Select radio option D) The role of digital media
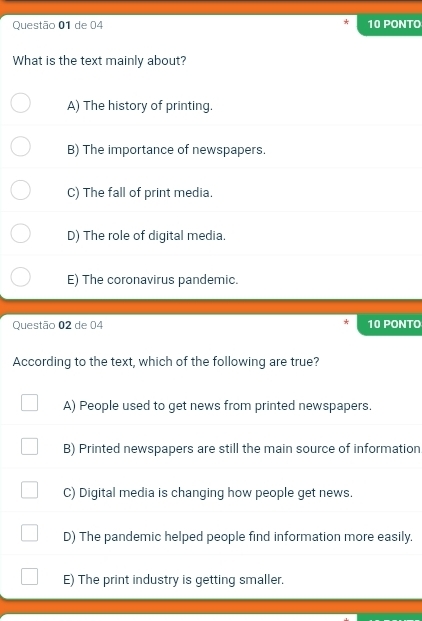Screen dimensions: 422x621 tap(20, 233)
